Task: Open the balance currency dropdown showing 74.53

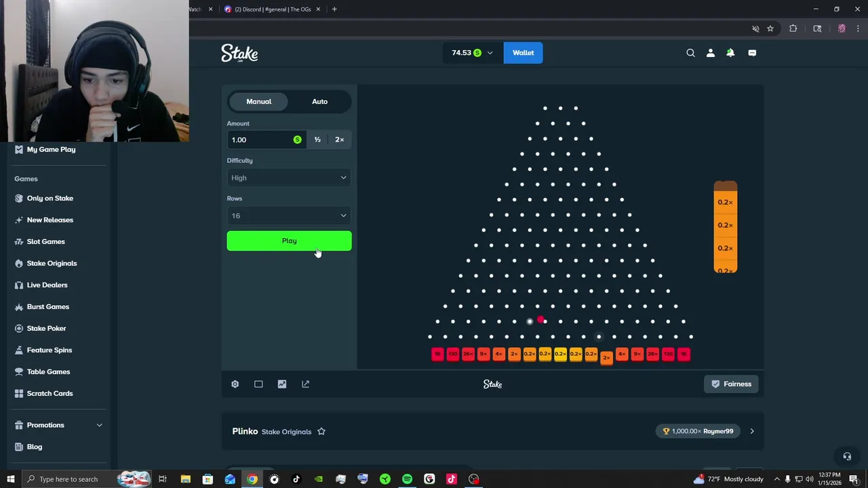Action: [x=473, y=53]
